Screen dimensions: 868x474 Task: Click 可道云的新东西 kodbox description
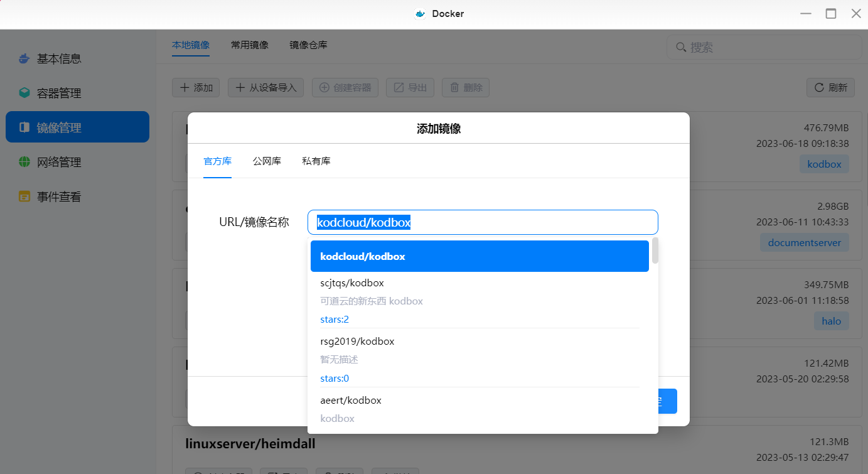(x=372, y=301)
